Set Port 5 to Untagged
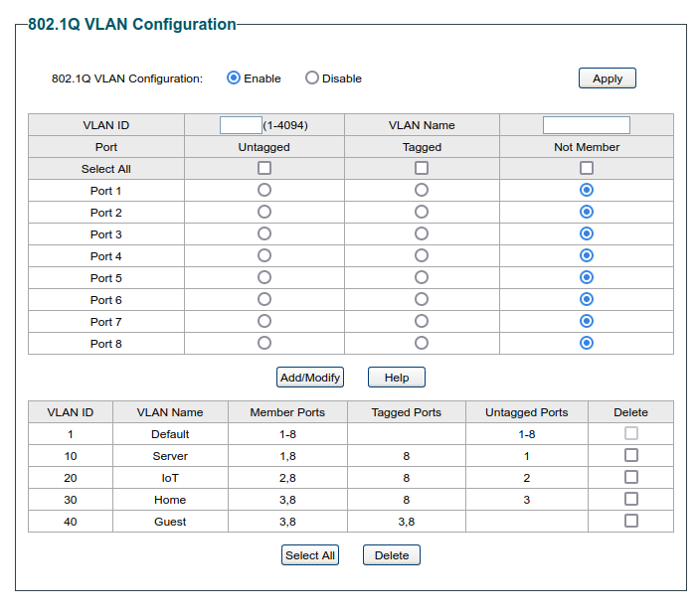699x616 pixels. 264,277
